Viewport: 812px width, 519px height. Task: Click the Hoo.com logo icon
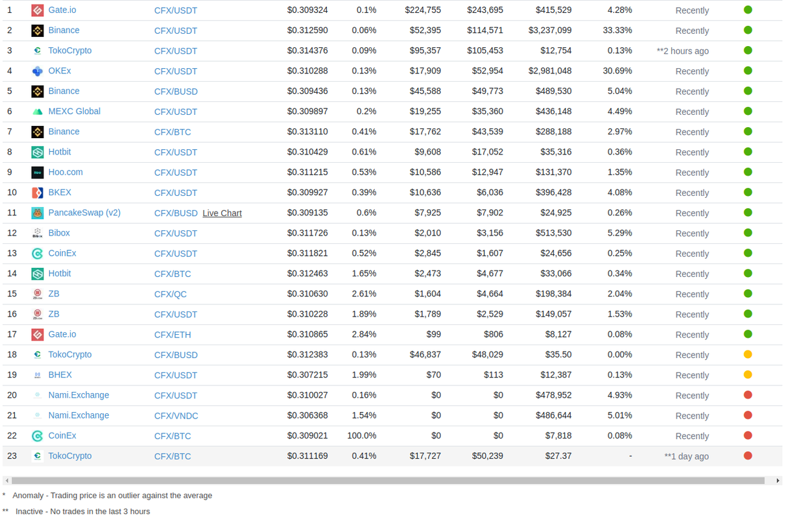[38, 173]
